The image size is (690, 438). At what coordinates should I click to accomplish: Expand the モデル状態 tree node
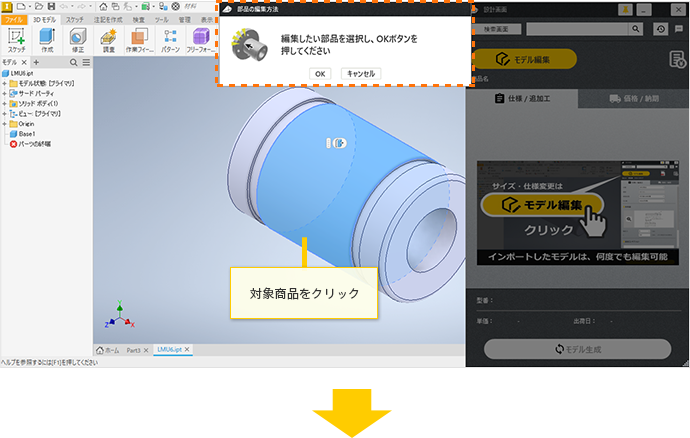(x=5, y=83)
